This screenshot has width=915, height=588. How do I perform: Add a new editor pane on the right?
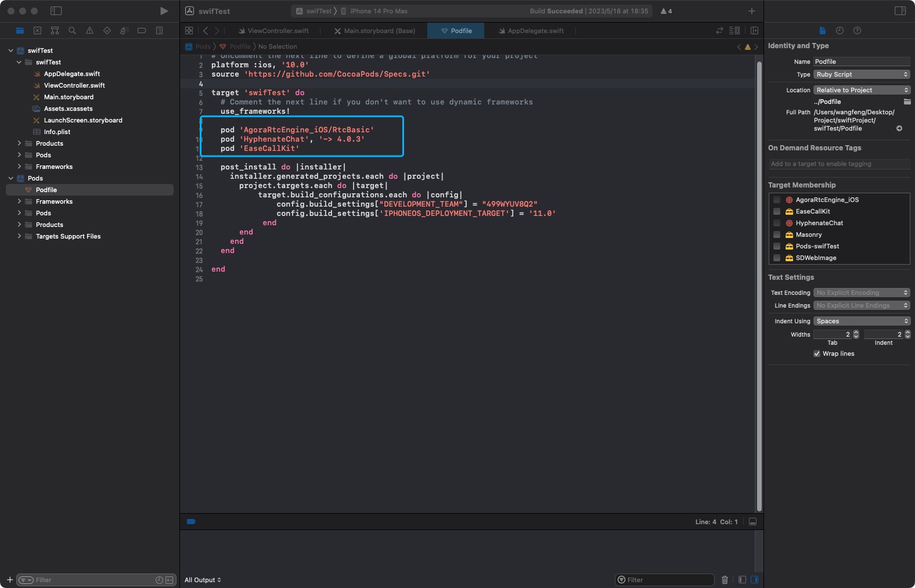click(x=754, y=30)
